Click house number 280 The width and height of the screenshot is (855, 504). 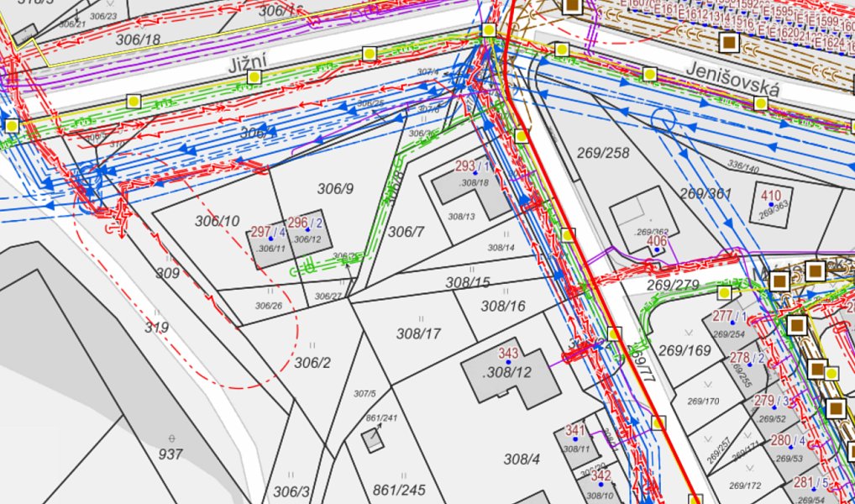click(x=781, y=439)
